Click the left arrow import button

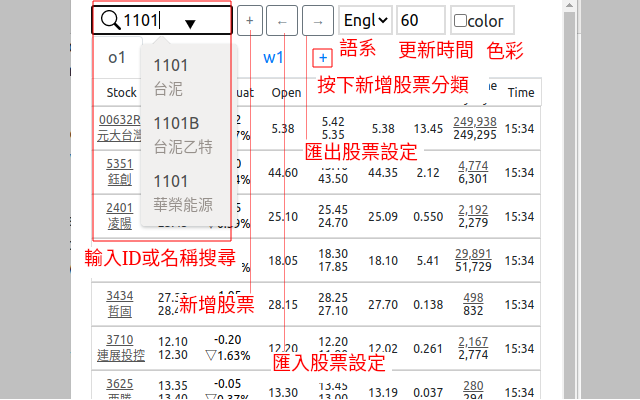pos(282,20)
